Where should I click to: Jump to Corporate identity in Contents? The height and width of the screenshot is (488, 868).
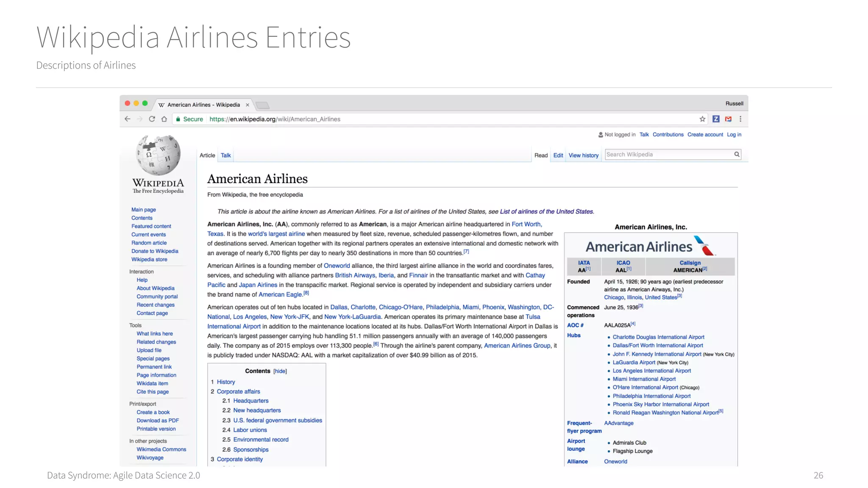239,459
